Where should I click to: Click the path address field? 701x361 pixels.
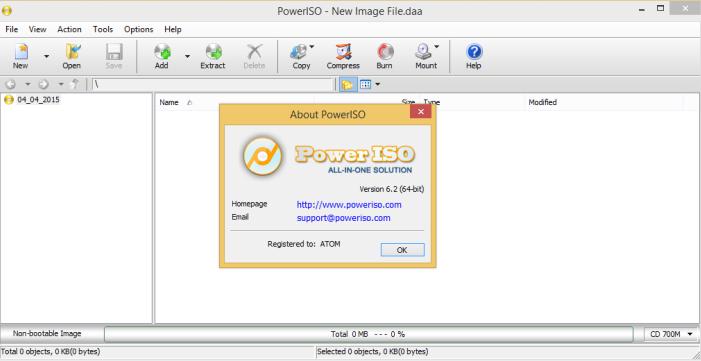point(213,84)
